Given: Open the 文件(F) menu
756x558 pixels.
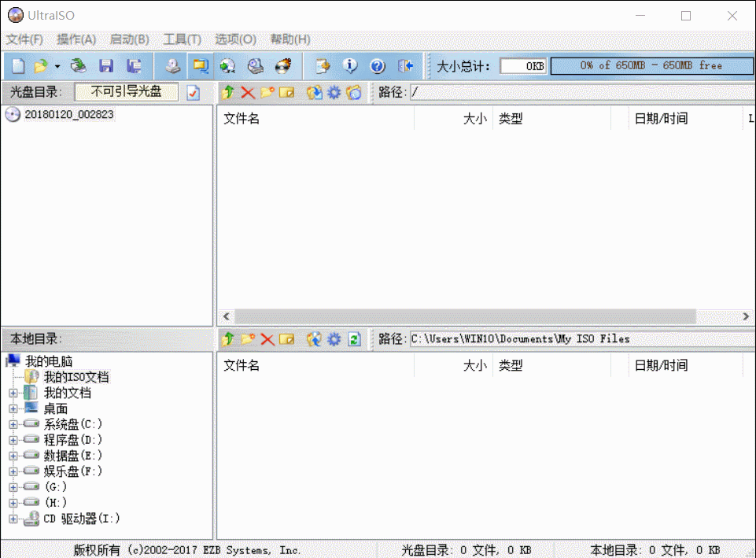Looking at the screenshot, I should (24, 39).
